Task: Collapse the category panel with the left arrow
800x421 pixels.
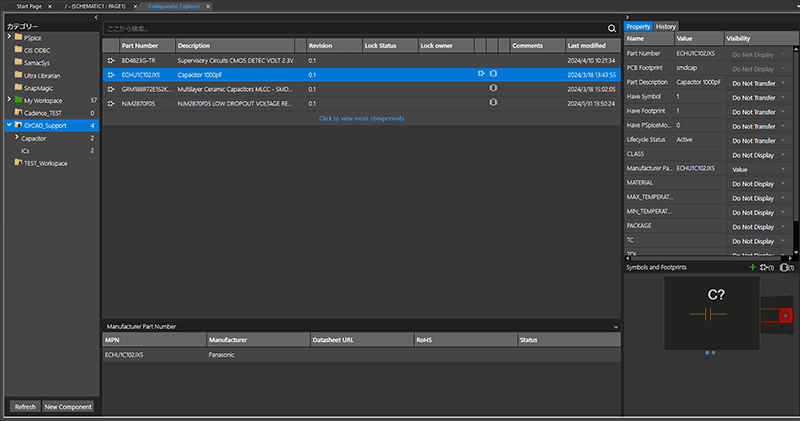Action: [x=96, y=17]
